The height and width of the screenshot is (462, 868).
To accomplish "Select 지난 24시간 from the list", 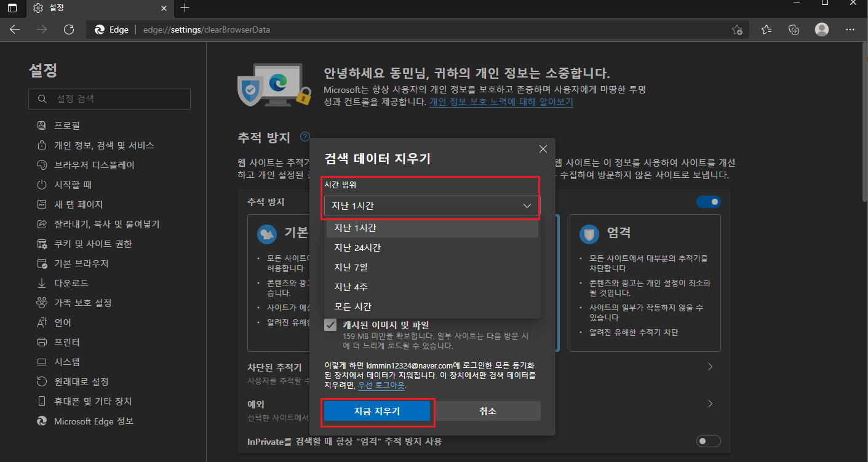I will [432, 247].
